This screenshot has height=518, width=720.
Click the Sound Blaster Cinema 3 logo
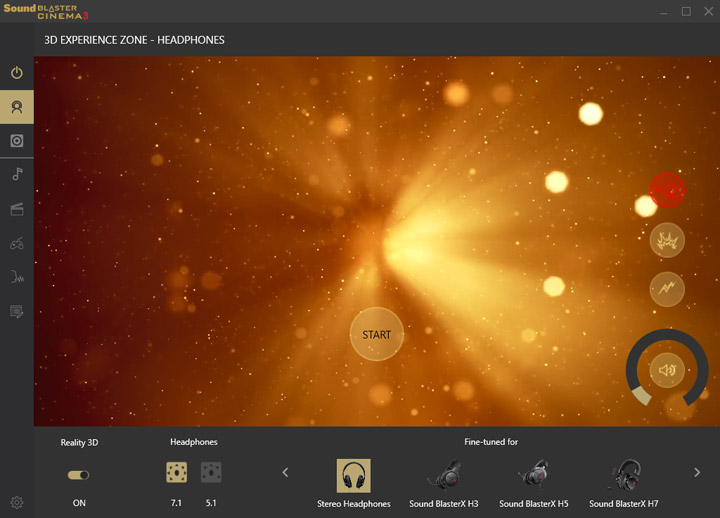pyautogui.click(x=46, y=11)
